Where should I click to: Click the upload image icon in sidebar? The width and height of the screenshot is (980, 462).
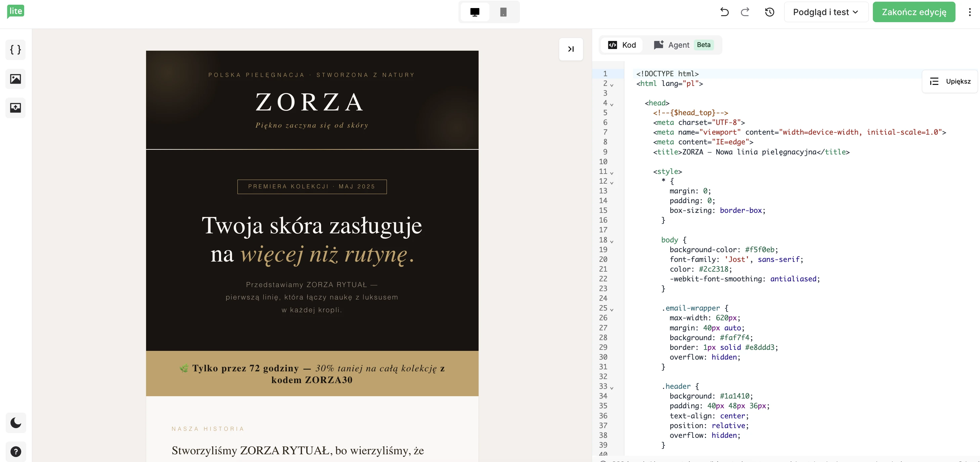(x=15, y=108)
